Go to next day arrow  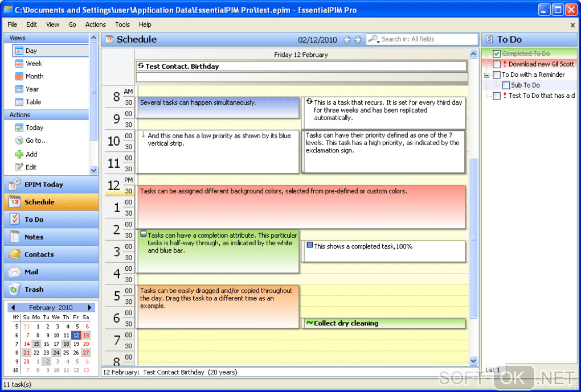point(357,40)
